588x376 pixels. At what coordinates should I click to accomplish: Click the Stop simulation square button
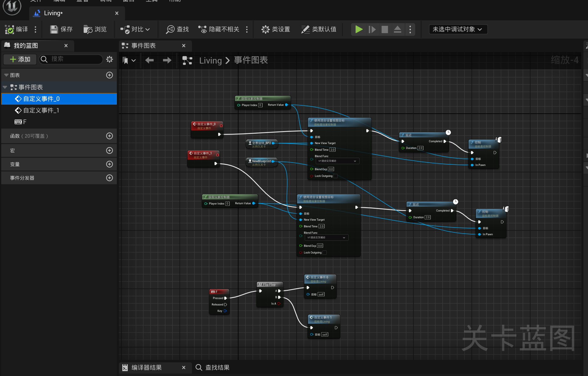click(x=384, y=29)
